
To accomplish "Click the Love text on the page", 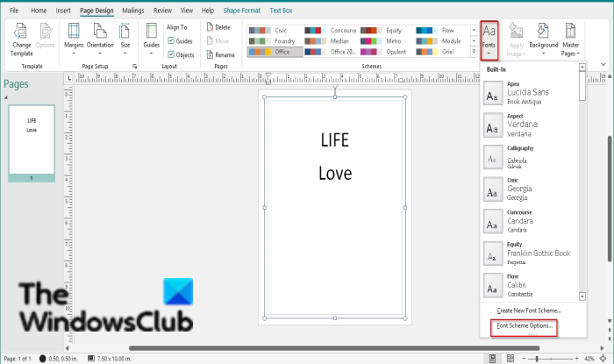I will pos(335,174).
